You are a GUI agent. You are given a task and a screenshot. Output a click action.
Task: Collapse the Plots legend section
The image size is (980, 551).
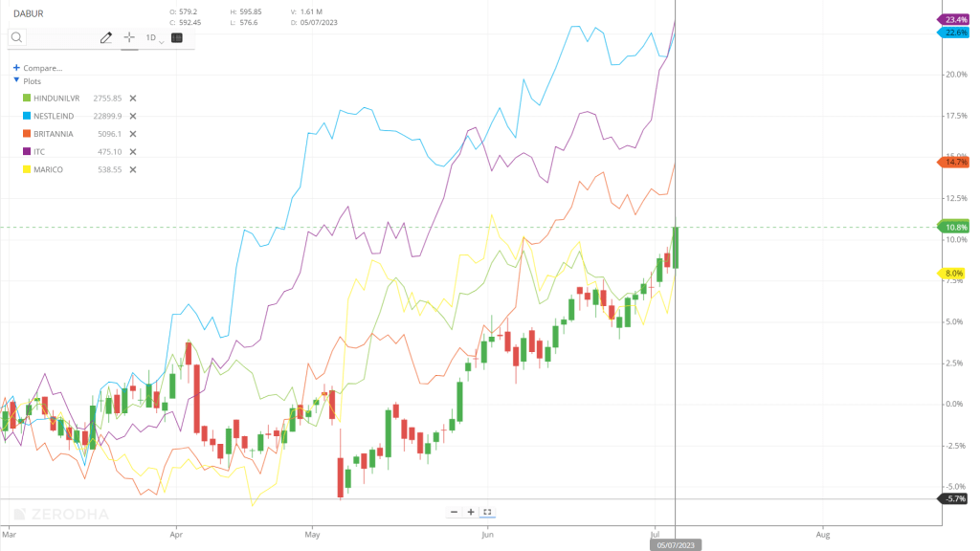click(x=16, y=81)
